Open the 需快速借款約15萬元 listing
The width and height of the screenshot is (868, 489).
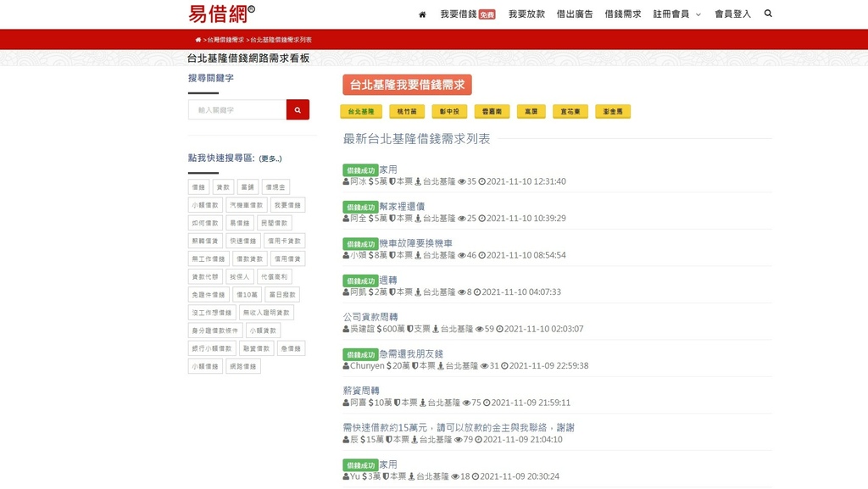(459, 428)
